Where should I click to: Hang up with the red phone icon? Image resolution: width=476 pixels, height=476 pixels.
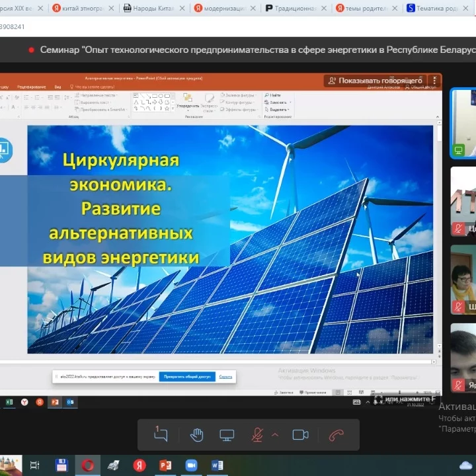pyautogui.click(x=337, y=434)
